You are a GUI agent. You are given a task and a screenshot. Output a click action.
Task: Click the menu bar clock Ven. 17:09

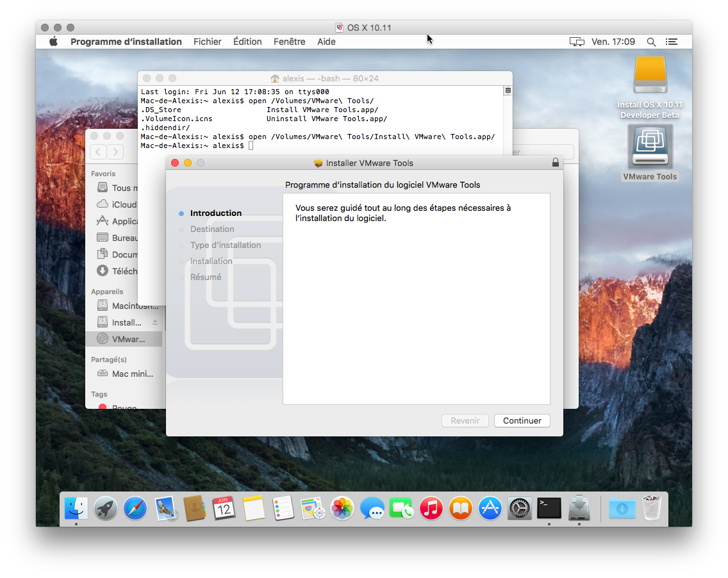click(x=613, y=42)
